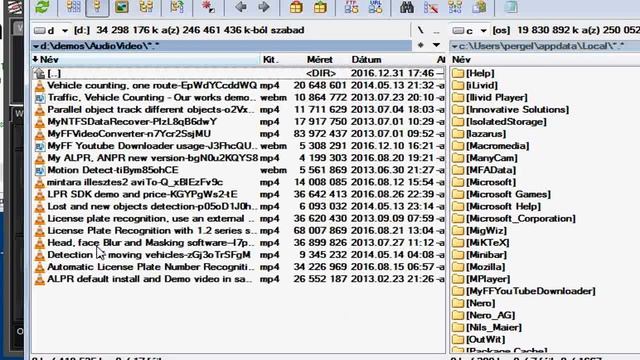
Task: Click the toolbar icon right of thumbnails view
Action: 146,7
